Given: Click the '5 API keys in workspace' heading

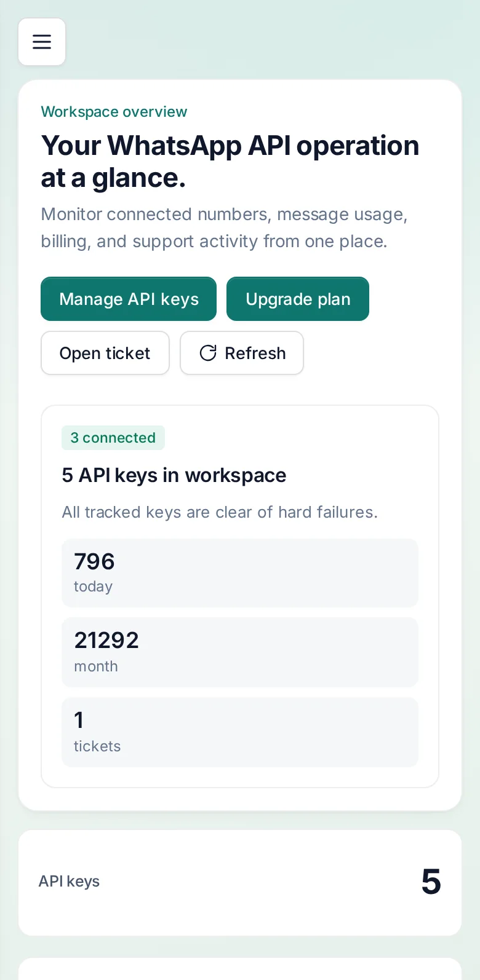Looking at the screenshot, I should (174, 475).
